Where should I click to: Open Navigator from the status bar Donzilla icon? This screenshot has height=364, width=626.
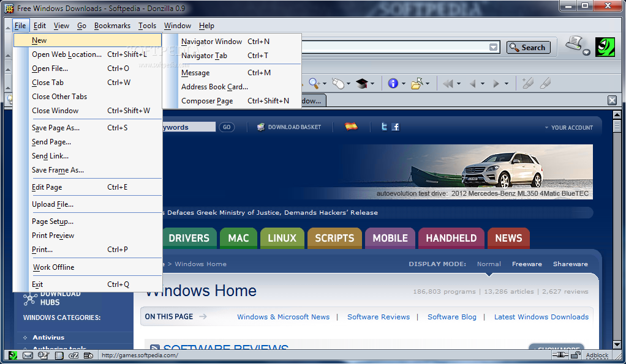click(x=13, y=355)
